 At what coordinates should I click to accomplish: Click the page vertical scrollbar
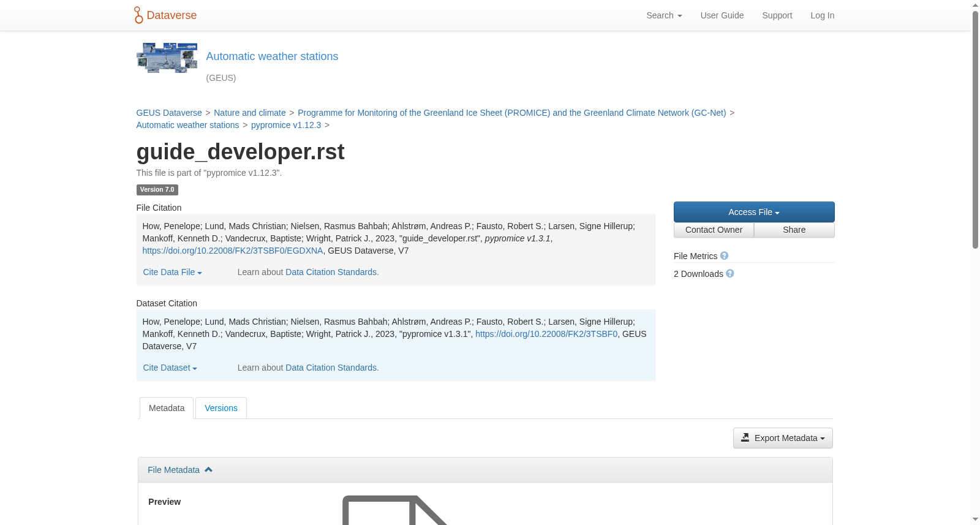pyautogui.click(x=975, y=129)
